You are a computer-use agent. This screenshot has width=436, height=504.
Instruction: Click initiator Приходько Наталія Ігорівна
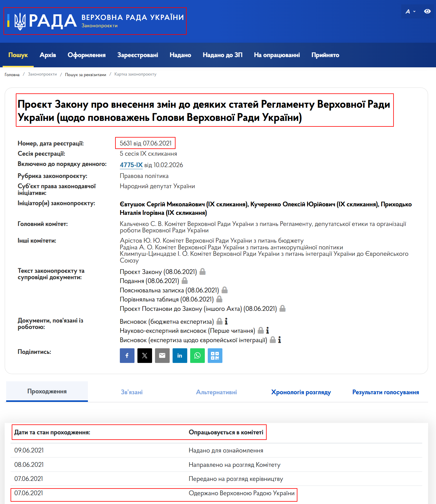(x=266, y=208)
